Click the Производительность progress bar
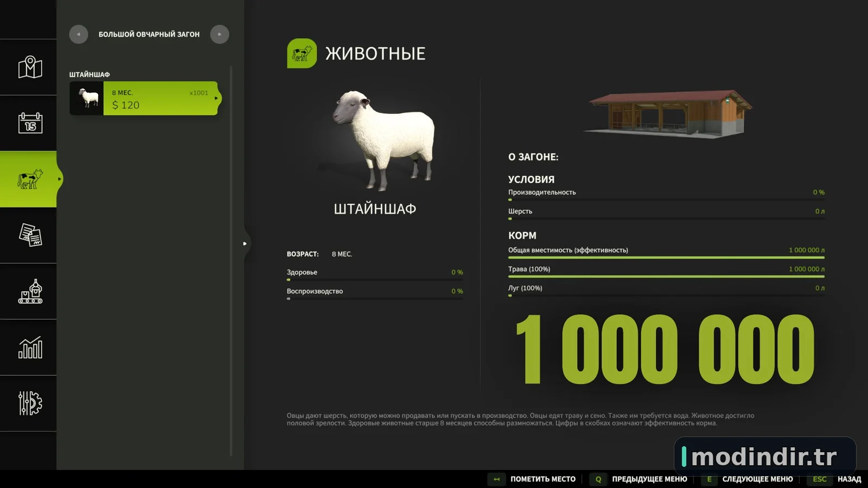Image resolution: width=868 pixels, height=488 pixels. pos(666,200)
